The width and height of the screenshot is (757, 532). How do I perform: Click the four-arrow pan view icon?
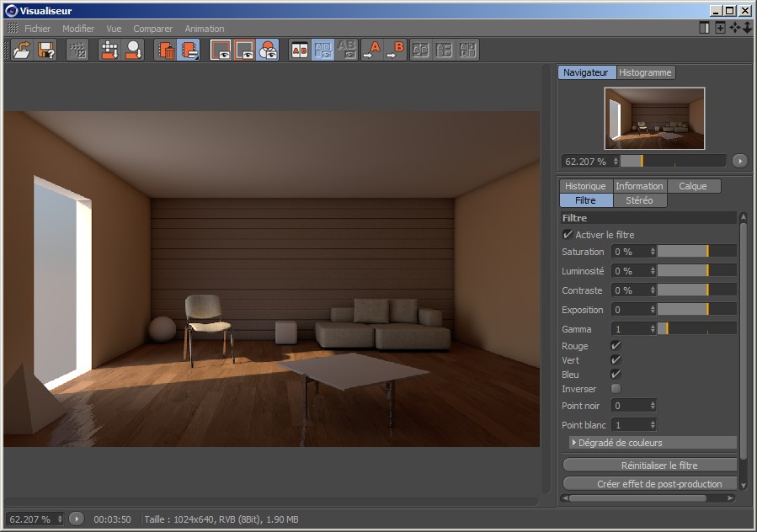click(x=735, y=28)
